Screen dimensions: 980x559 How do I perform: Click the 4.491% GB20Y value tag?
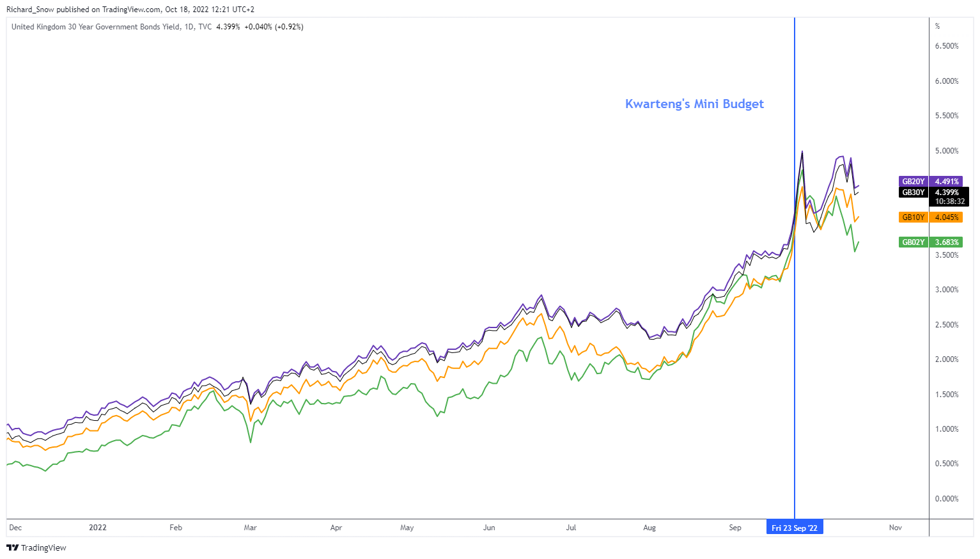pyautogui.click(x=946, y=182)
